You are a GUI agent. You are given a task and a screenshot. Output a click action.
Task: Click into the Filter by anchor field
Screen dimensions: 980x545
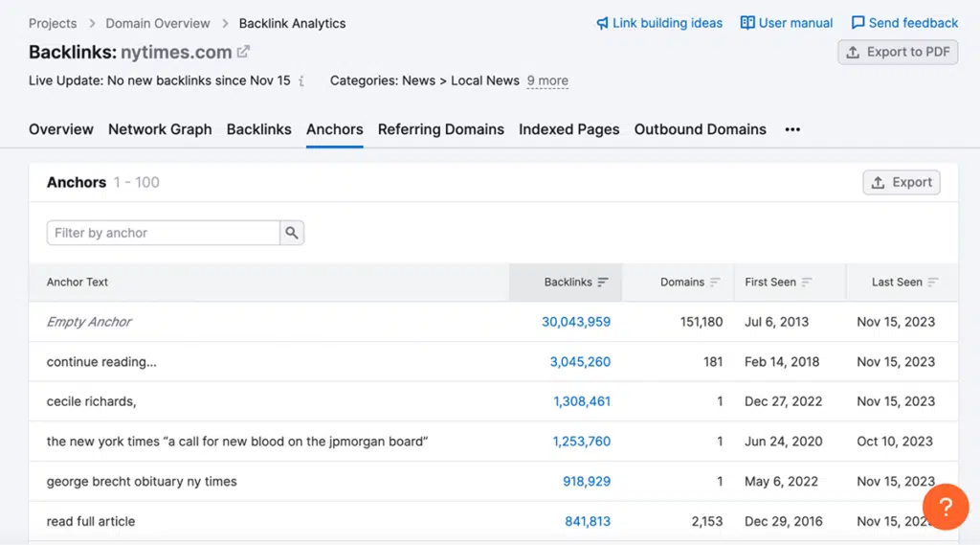[x=163, y=233]
